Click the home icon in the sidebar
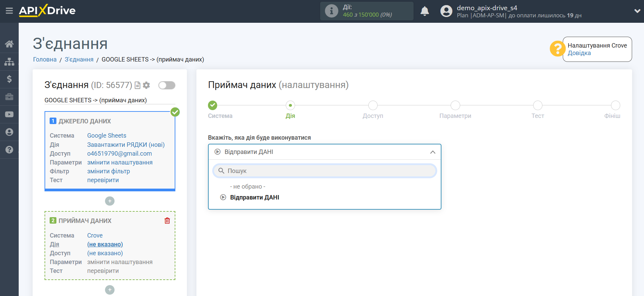Image resolution: width=644 pixels, height=296 pixels. (9, 44)
